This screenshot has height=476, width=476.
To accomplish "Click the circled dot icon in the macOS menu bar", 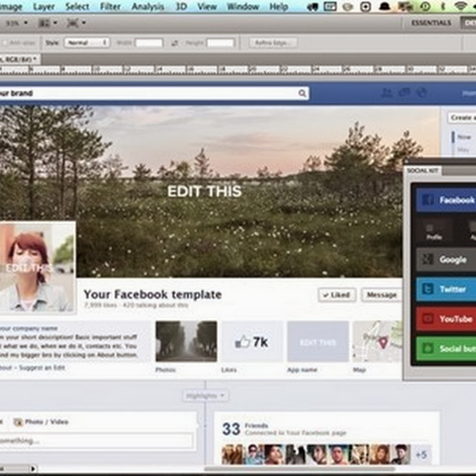I will pos(365,7).
